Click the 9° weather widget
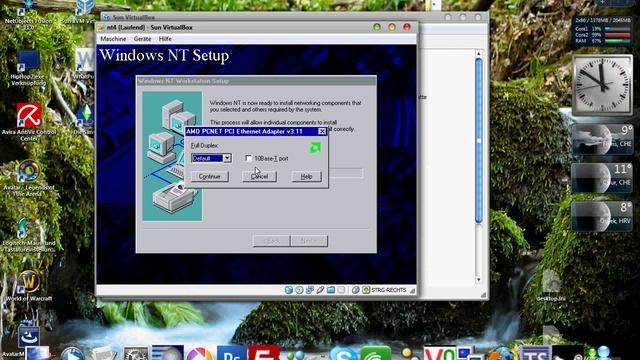 click(602, 139)
